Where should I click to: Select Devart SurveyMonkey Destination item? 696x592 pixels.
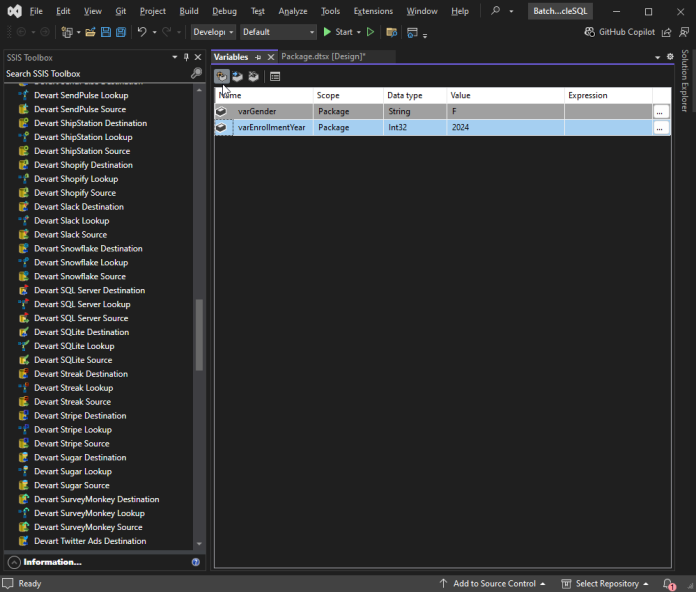tap(96, 499)
